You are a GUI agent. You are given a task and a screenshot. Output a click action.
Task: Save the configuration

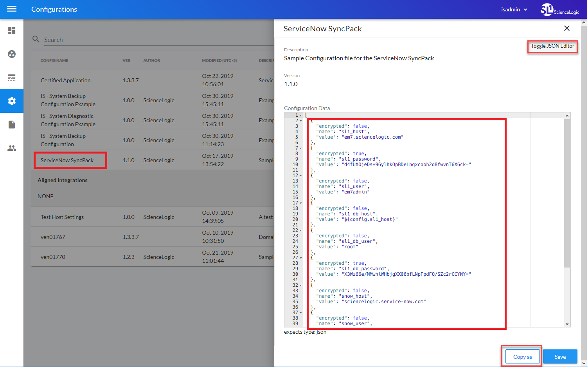tap(560, 357)
